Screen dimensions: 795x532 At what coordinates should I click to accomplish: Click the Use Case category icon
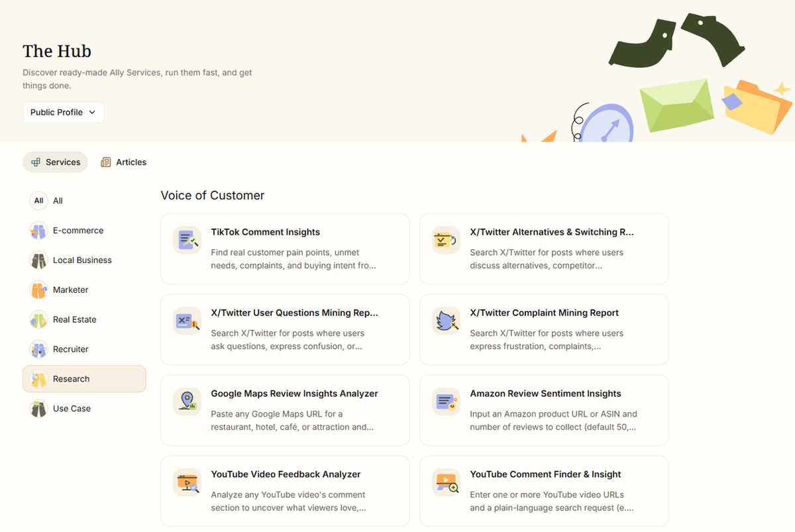[38, 409]
